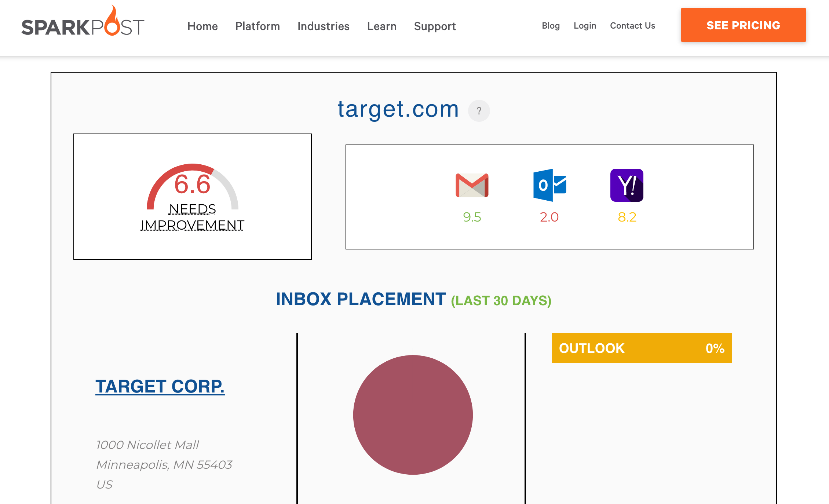Click the Outlook icon

(549, 185)
